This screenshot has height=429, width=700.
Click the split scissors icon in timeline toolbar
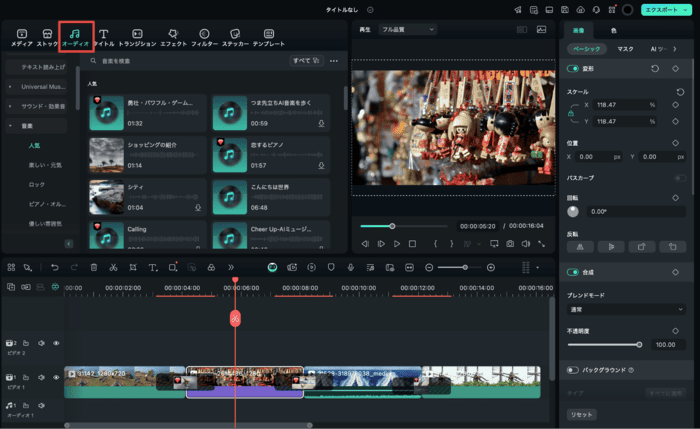(113, 268)
